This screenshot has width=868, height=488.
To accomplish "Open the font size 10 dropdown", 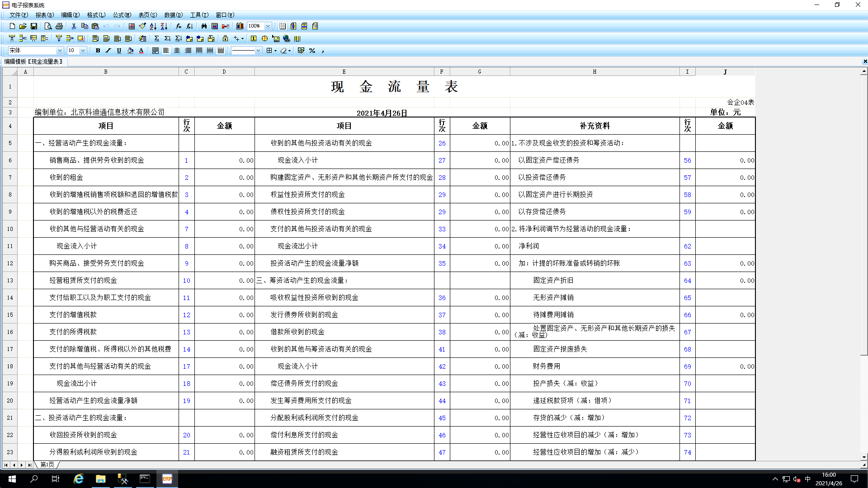I will click(83, 51).
